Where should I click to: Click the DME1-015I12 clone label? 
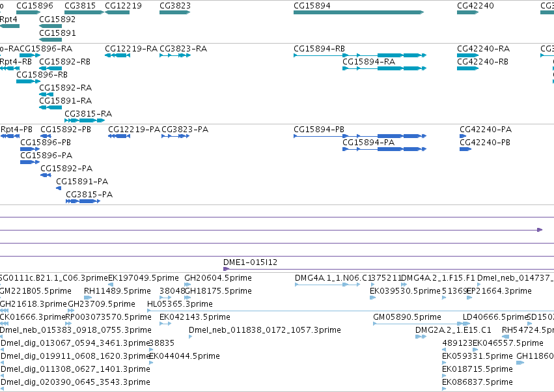pos(250,262)
